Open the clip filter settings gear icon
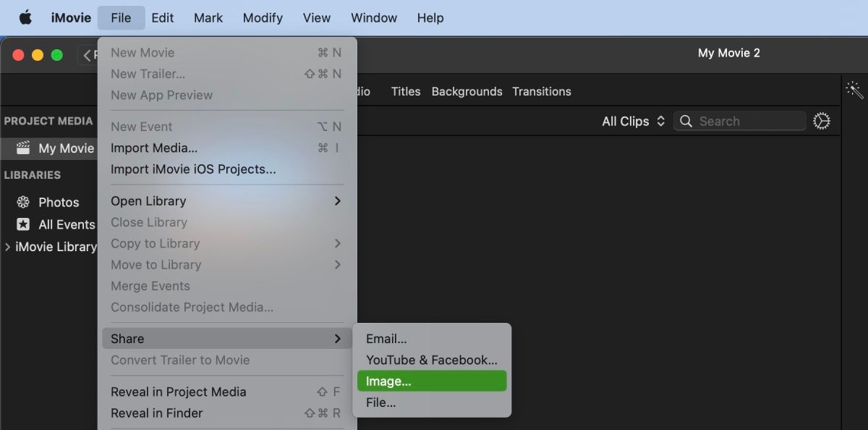This screenshot has width=868, height=430. (x=822, y=121)
